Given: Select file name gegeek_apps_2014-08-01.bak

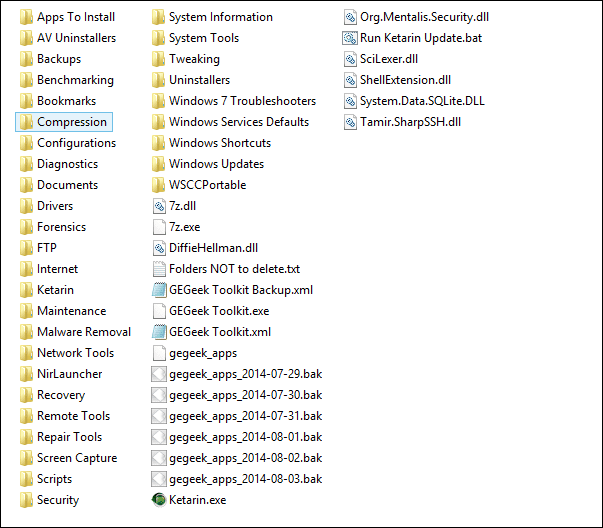Looking at the screenshot, I should click(x=246, y=437).
